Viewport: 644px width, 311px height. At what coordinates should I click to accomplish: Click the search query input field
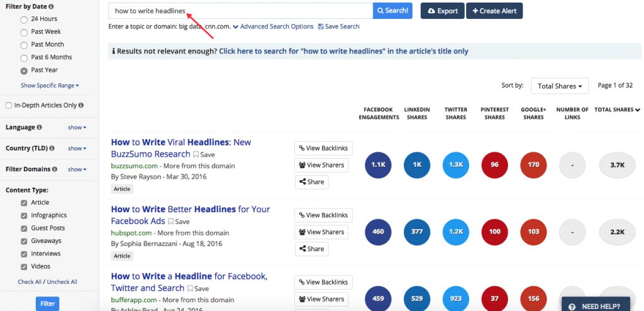tap(241, 11)
